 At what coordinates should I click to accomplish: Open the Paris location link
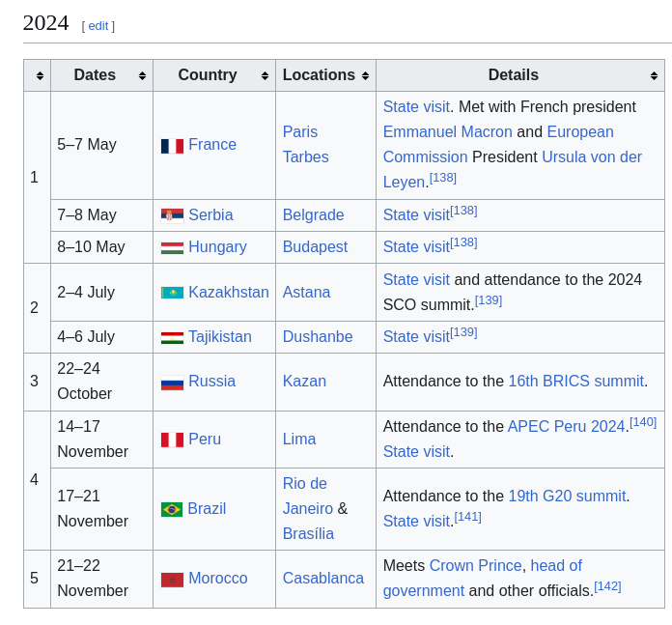click(x=300, y=131)
